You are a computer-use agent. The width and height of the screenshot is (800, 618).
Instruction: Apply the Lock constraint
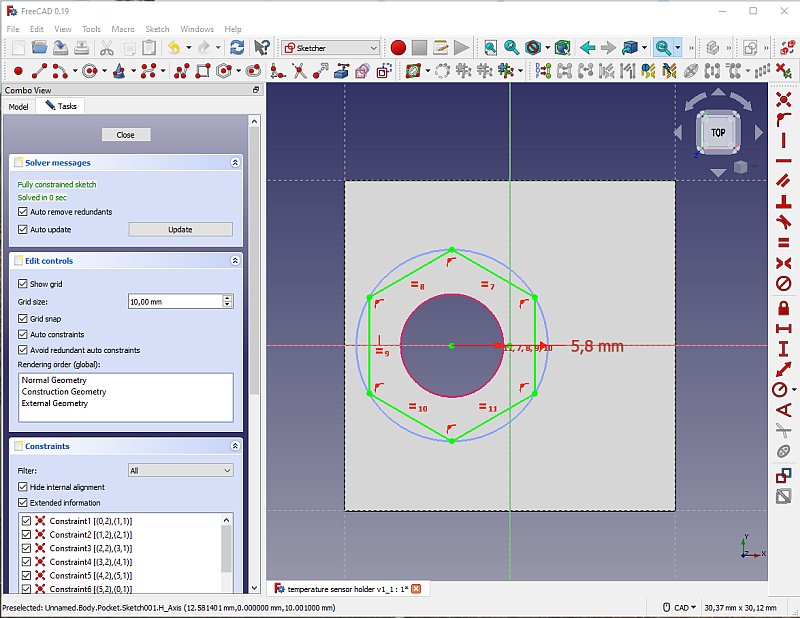[x=784, y=308]
